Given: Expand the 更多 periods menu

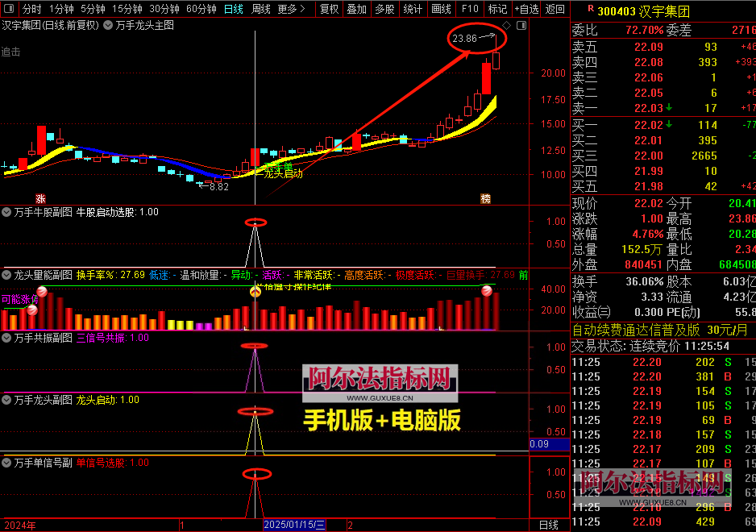Looking at the screenshot, I should 287,10.
